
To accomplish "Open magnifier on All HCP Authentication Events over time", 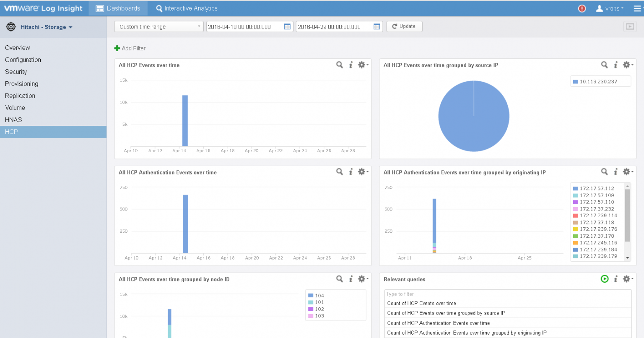I will 340,172.
